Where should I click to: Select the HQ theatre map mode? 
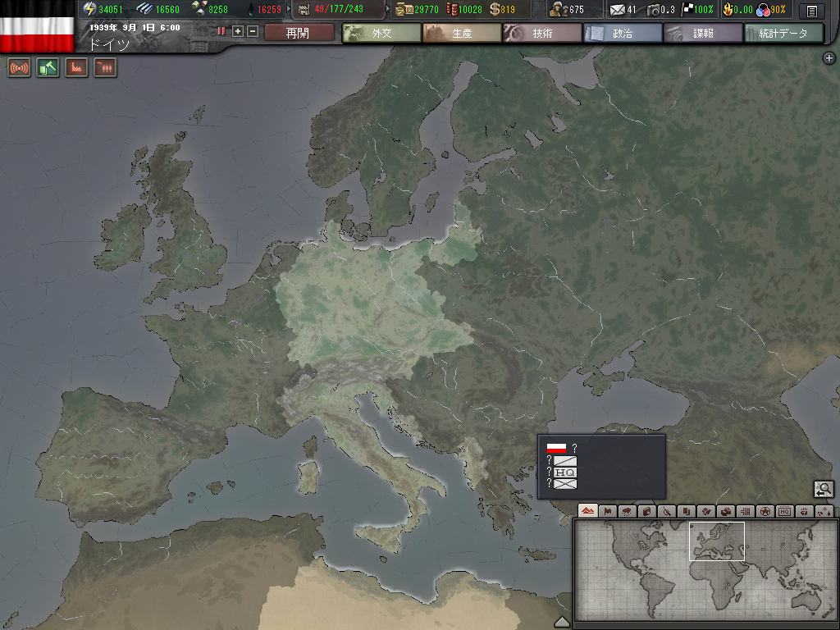click(785, 511)
